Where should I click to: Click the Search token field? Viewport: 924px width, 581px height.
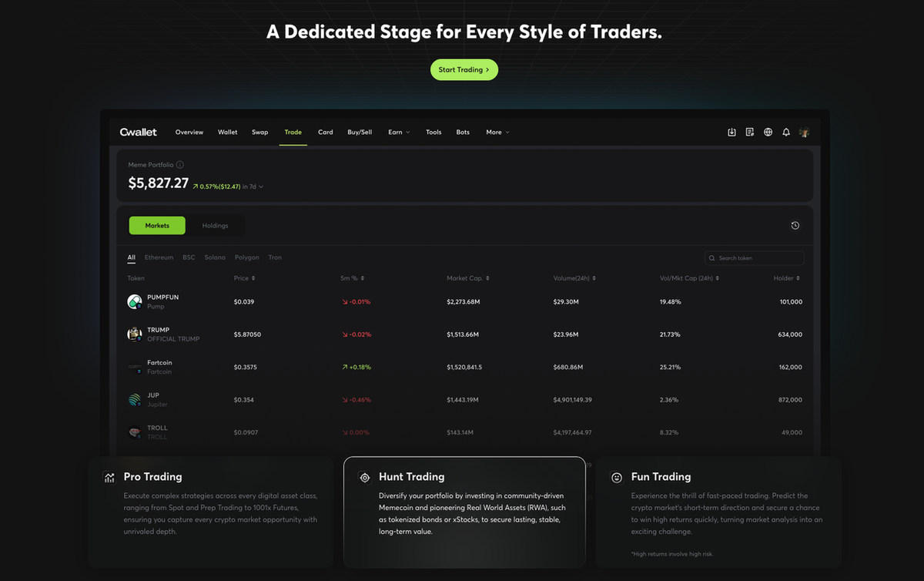tap(755, 258)
